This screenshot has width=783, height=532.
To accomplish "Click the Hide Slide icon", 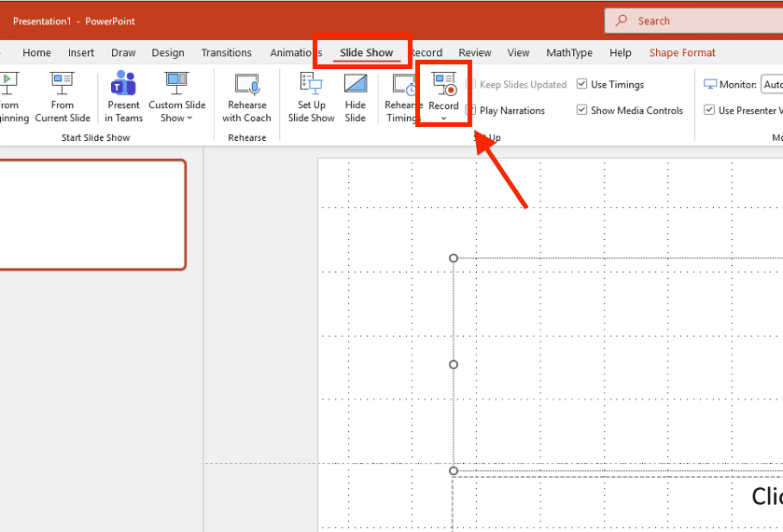I will tap(356, 83).
